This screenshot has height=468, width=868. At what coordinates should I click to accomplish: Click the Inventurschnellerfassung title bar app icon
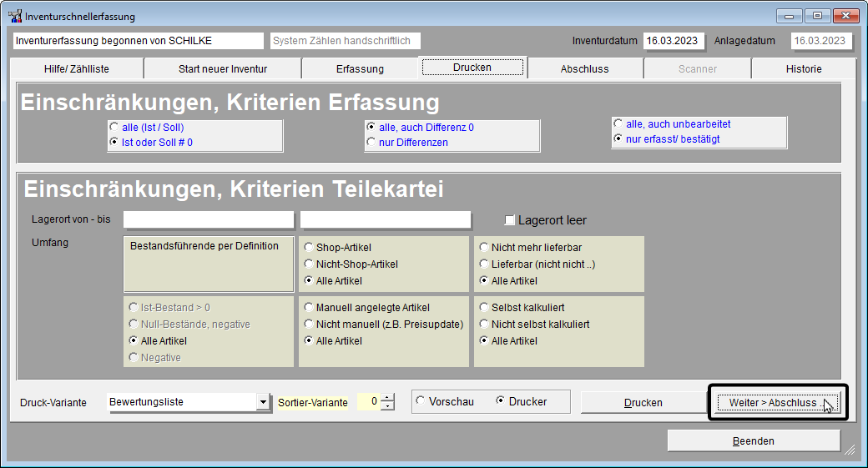(x=15, y=16)
